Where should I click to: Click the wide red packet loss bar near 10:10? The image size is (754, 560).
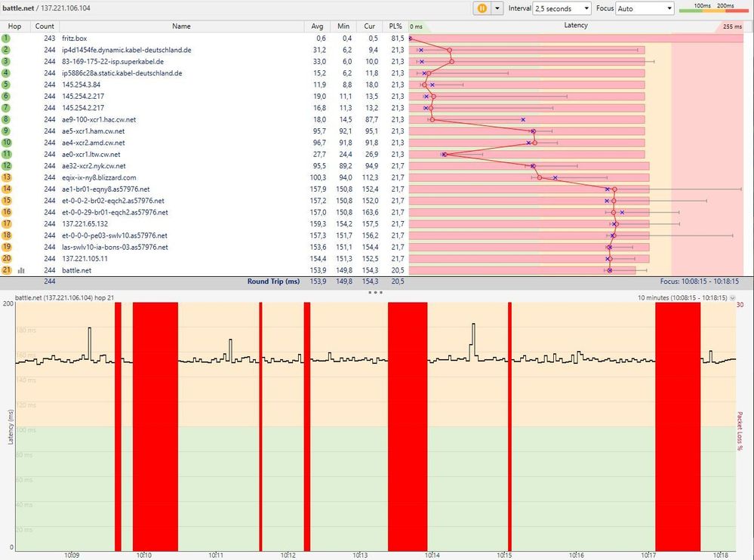[x=155, y=426]
